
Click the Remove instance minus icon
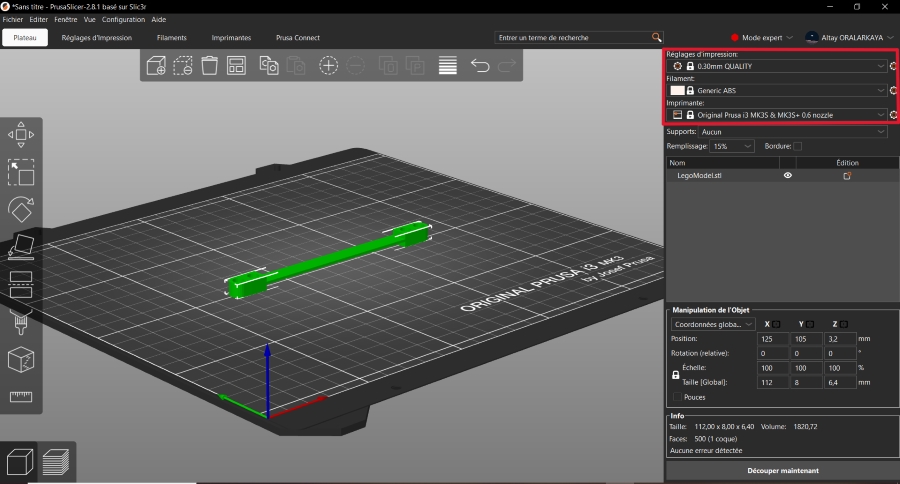coord(355,65)
